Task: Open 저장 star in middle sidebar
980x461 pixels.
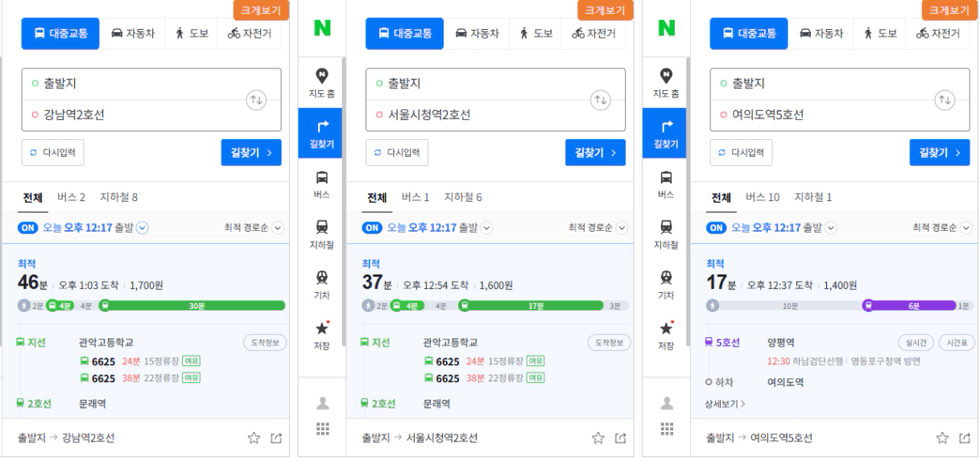Action: pyautogui.click(x=321, y=335)
